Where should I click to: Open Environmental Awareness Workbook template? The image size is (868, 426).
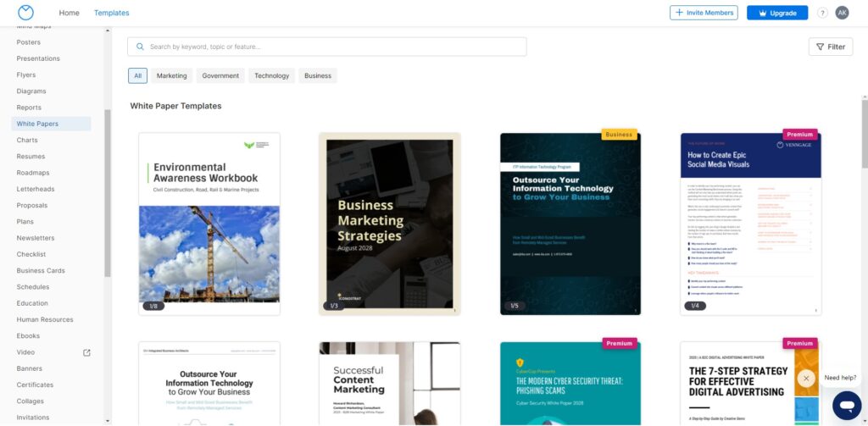[x=209, y=224]
